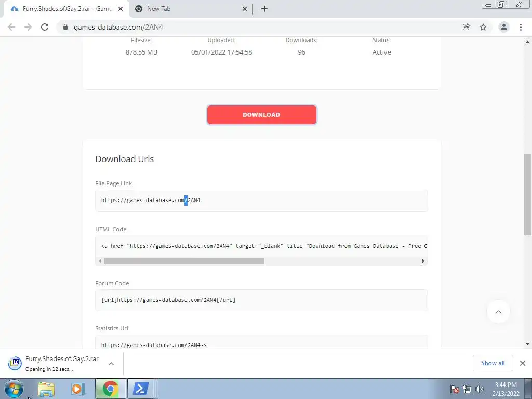Open Chrome three-dot menu

pyautogui.click(x=521, y=27)
